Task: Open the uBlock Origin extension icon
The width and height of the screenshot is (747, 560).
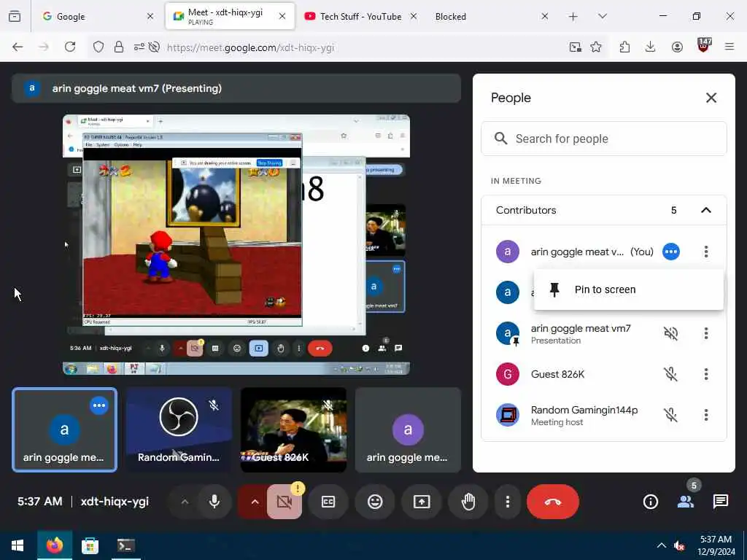Action: pyautogui.click(x=703, y=46)
